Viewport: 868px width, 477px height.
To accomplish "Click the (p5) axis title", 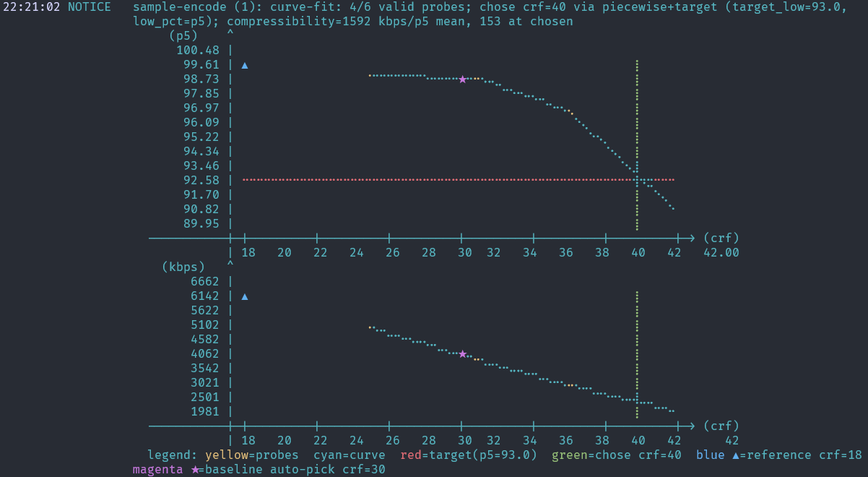I will click(183, 35).
